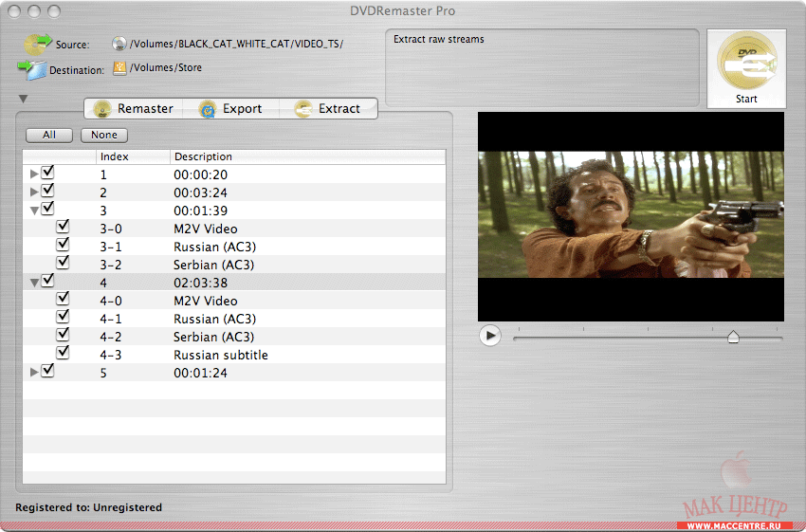Screen dimensions: 806x532
Task: Click the source path /Volumes/BLACK_CAT_WHITE_CAT/VIDEO_TS/
Action: pyautogui.click(x=236, y=45)
